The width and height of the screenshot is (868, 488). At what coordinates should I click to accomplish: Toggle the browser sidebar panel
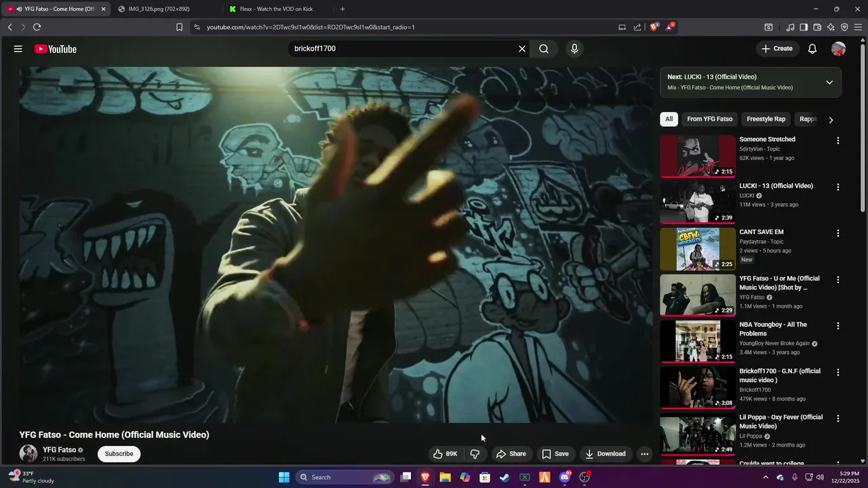(804, 27)
